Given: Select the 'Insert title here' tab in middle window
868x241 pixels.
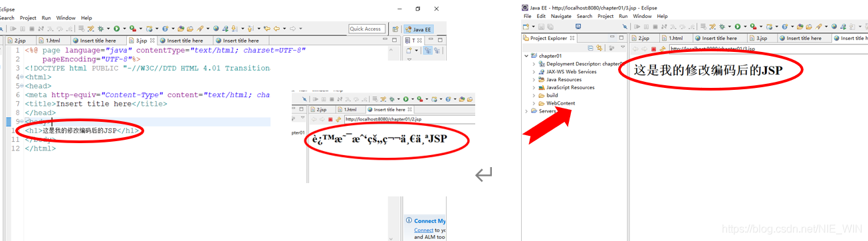Looking at the screenshot, I should point(389,109).
